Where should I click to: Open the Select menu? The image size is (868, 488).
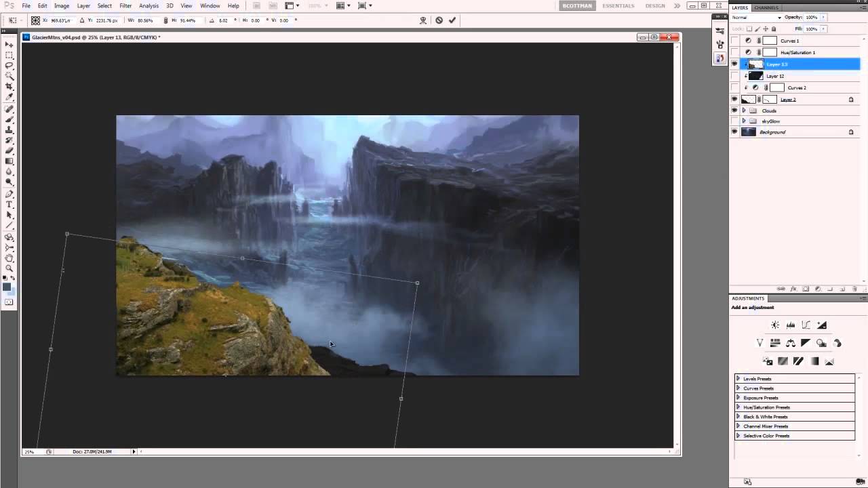[x=104, y=5]
